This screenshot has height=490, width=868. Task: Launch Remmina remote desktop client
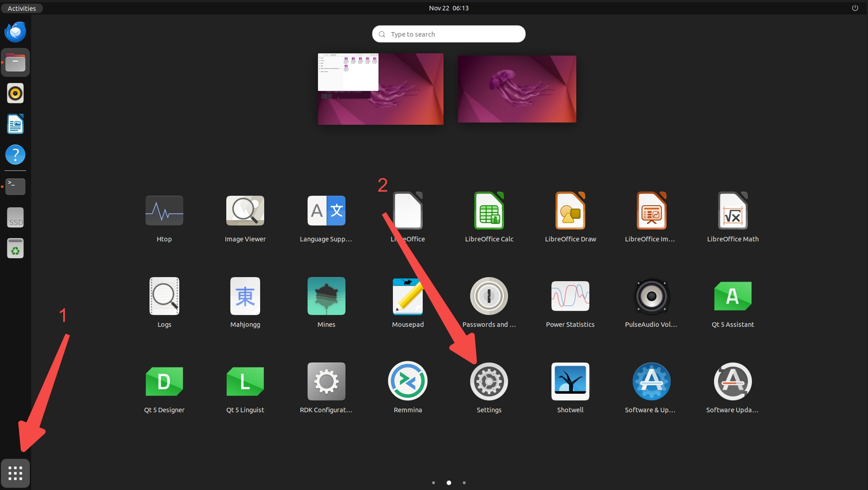point(408,381)
